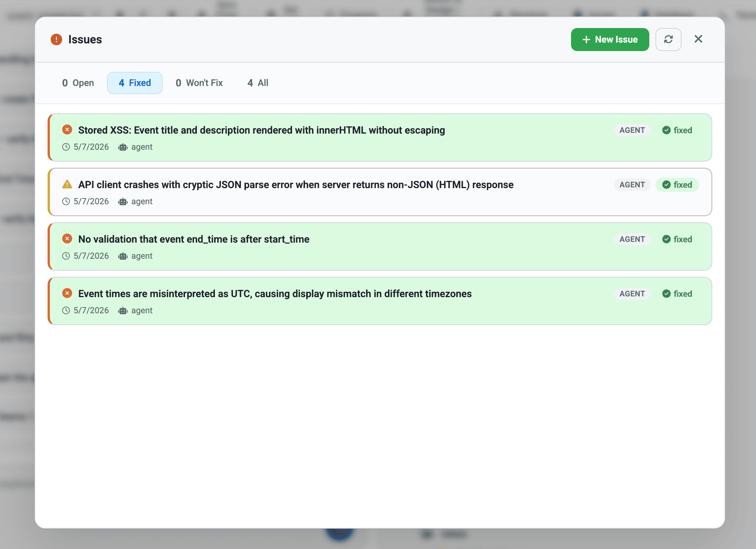Click fixed status on API client issue

(x=677, y=185)
